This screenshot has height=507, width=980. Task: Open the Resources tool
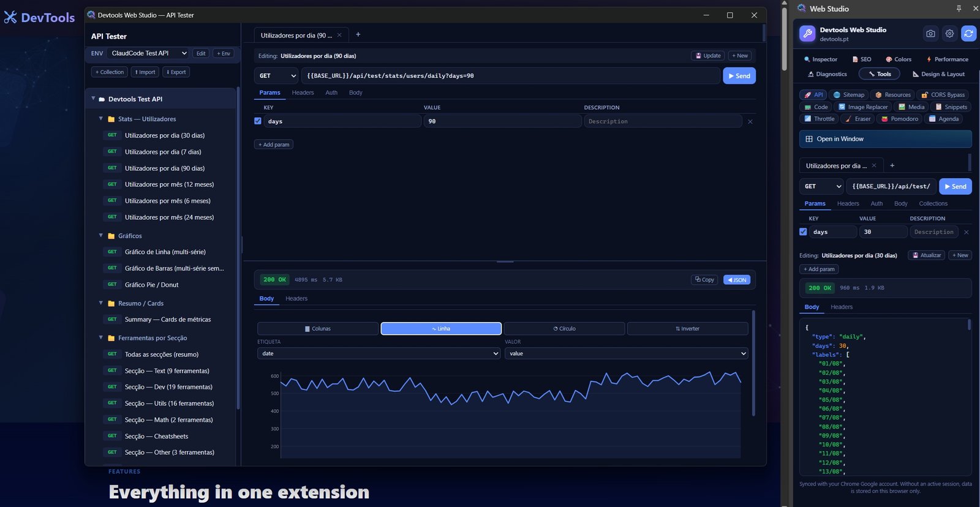pos(892,95)
